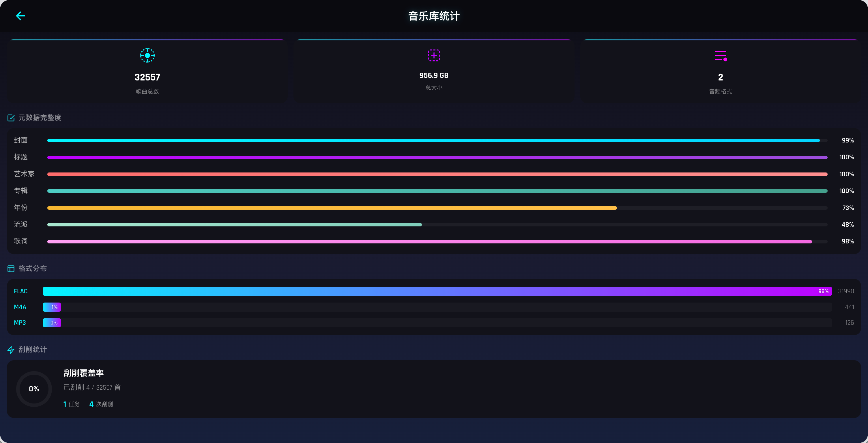868x443 pixels.
Task: Click the 刮削覆盖率 heading
Action: [84, 373]
